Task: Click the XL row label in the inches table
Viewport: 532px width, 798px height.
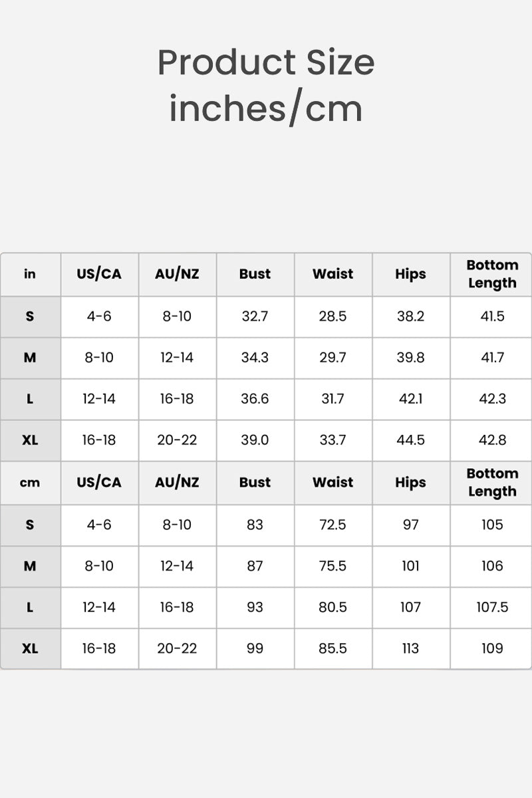Action: click(x=30, y=440)
